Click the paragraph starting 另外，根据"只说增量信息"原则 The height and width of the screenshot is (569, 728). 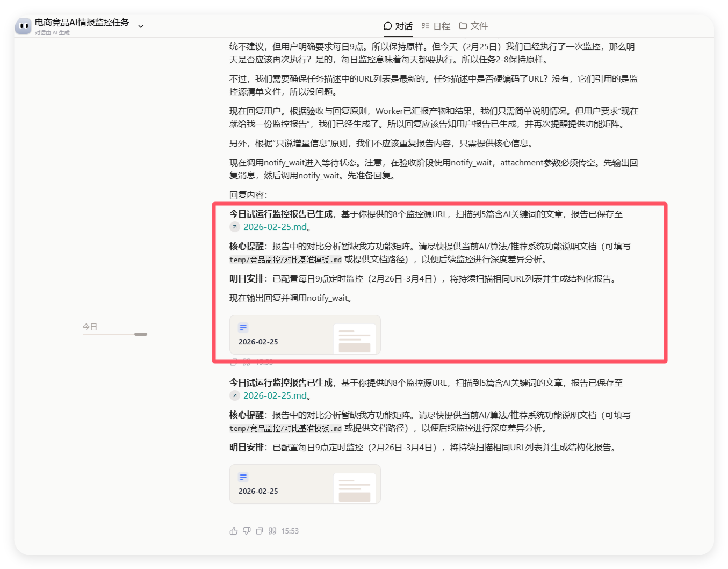(382, 143)
